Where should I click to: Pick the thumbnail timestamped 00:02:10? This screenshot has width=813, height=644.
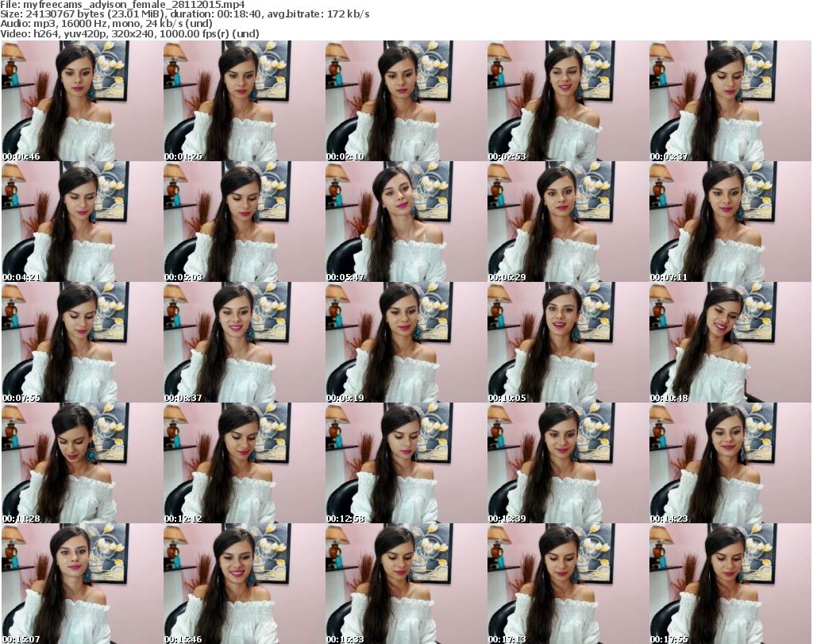(406, 101)
